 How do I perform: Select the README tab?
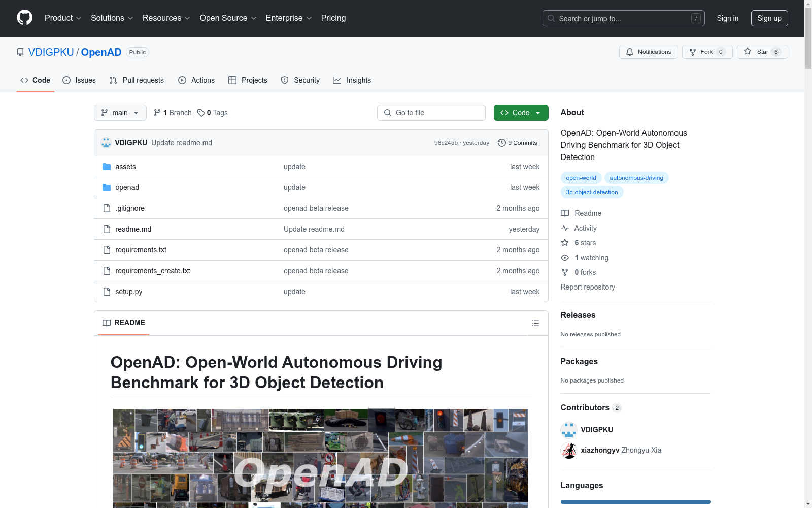pyautogui.click(x=124, y=323)
